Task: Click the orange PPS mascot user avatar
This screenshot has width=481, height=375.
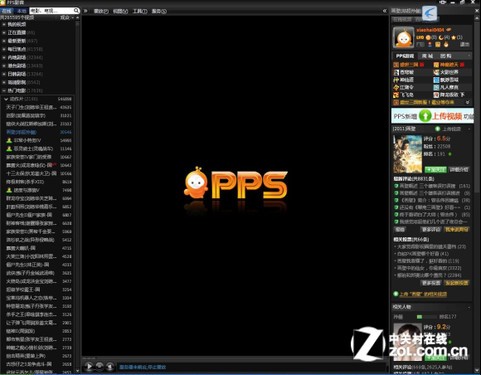Action: point(403,37)
